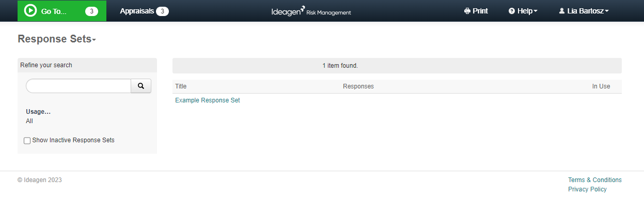This screenshot has width=644, height=209.
Task: Click the printer icon in header
Action: point(467,11)
